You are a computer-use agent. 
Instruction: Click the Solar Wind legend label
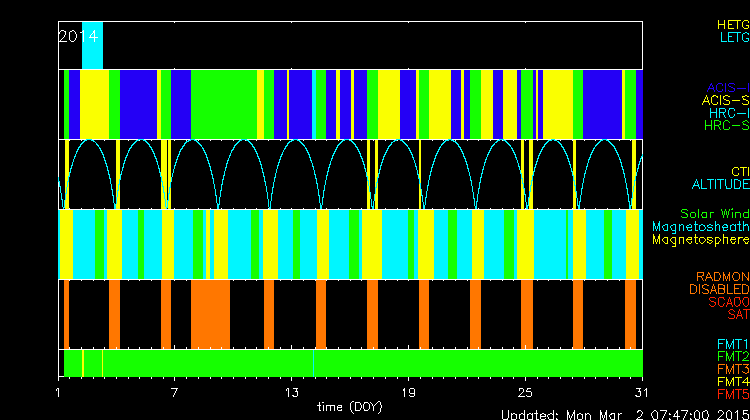[x=714, y=214]
